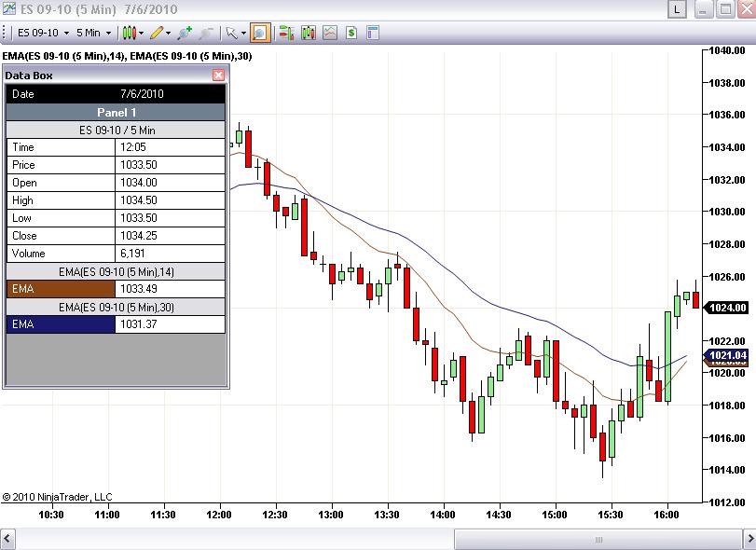Image resolution: width=756 pixels, height=550 pixels.
Task: Select the High value 1034.50
Action: [x=139, y=200]
